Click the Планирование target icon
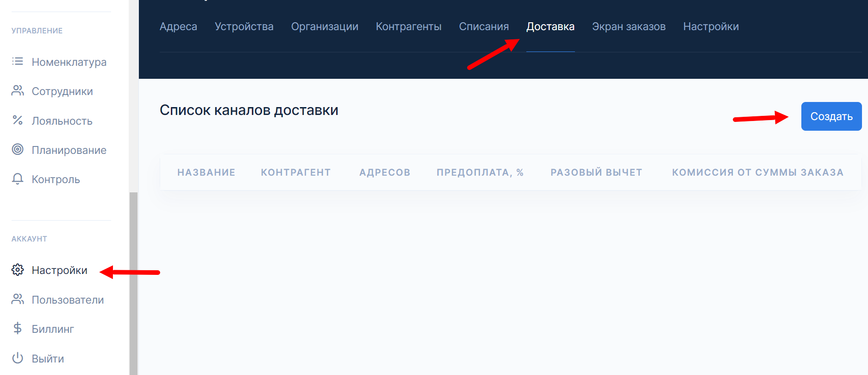This screenshot has width=868, height=375. (x=18, y=149)
